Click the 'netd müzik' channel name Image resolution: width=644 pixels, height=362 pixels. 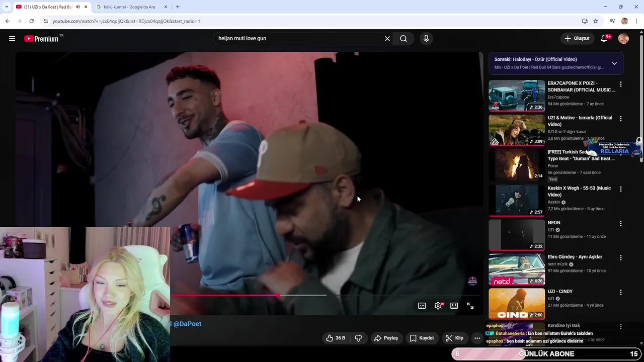tap(557, 264)
